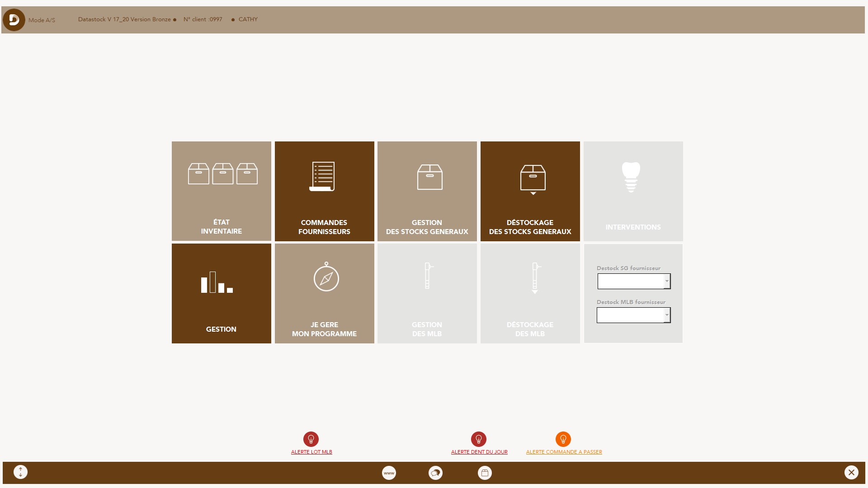The width and height of the screenshot is (868, 488).
Task: Open the Interventions tile
Action: [x=633, y=191]
